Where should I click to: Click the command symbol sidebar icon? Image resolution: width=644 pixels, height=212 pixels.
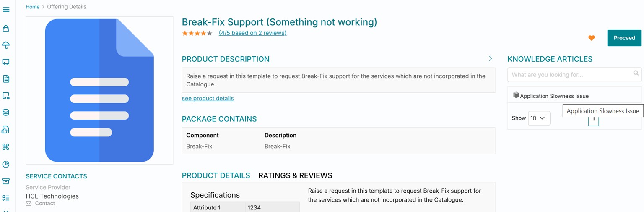coord(6,147)
